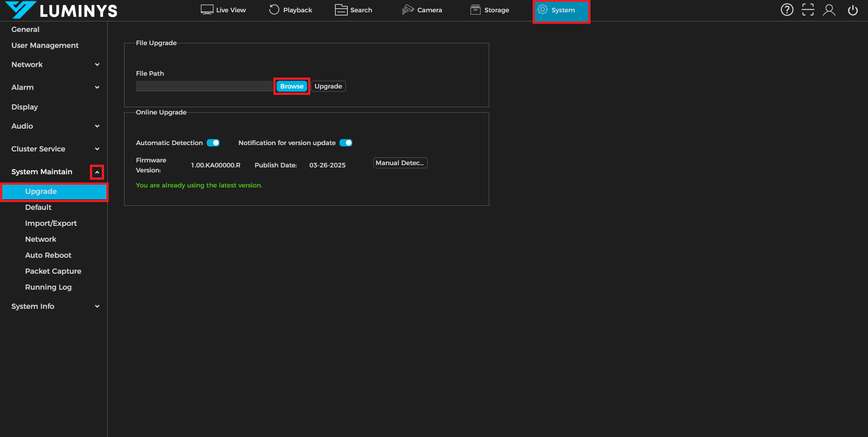Click the File Path input field
Viewport: 868px width, 437px height.
tap(204, 86)
